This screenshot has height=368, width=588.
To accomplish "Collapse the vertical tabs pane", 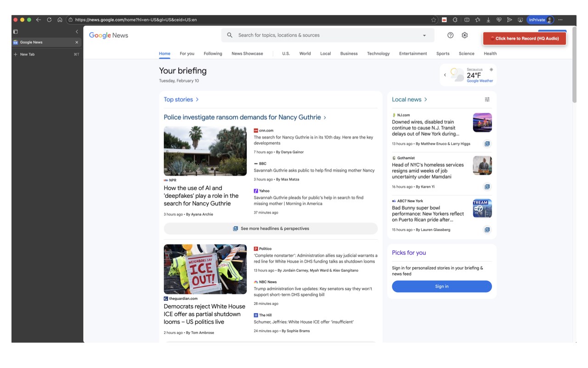I will pos(77,32).
